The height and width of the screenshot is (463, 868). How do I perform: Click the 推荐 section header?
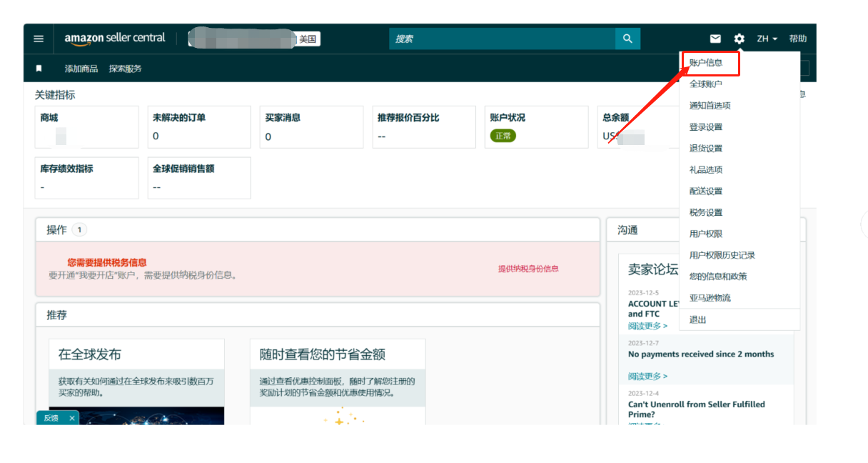click(x=57, y=315)
